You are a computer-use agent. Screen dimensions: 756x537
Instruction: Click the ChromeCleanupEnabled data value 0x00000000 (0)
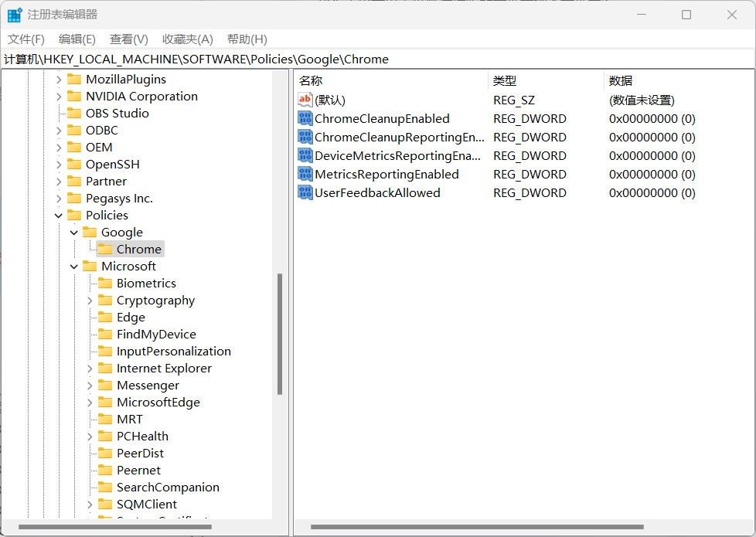click(652, 118)
